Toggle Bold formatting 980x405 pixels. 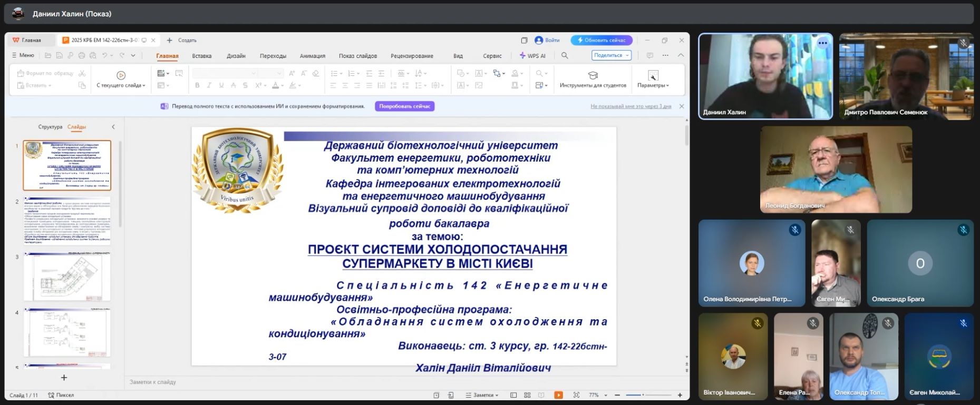coord(197,85)
